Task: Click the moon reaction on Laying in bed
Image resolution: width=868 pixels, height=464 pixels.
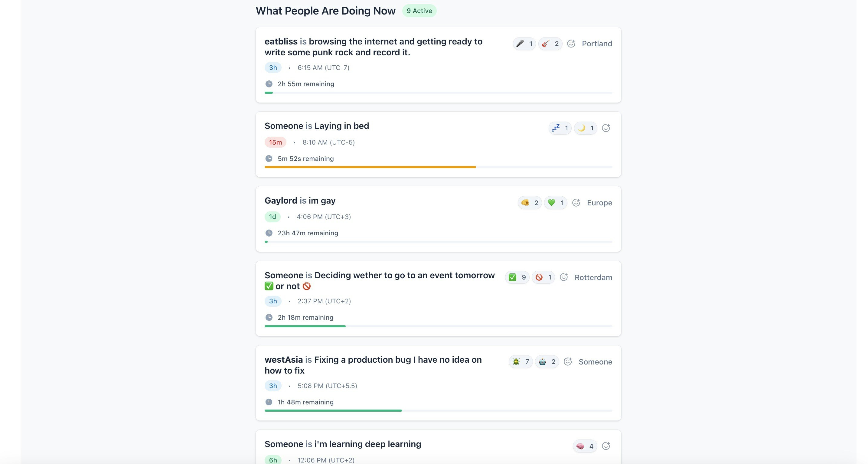Action: click(585, 128)
